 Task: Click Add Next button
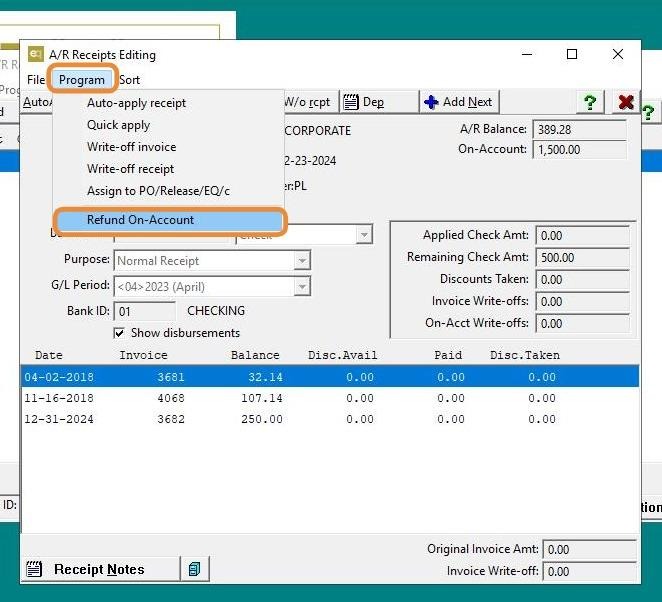click(x=459, y=102)
